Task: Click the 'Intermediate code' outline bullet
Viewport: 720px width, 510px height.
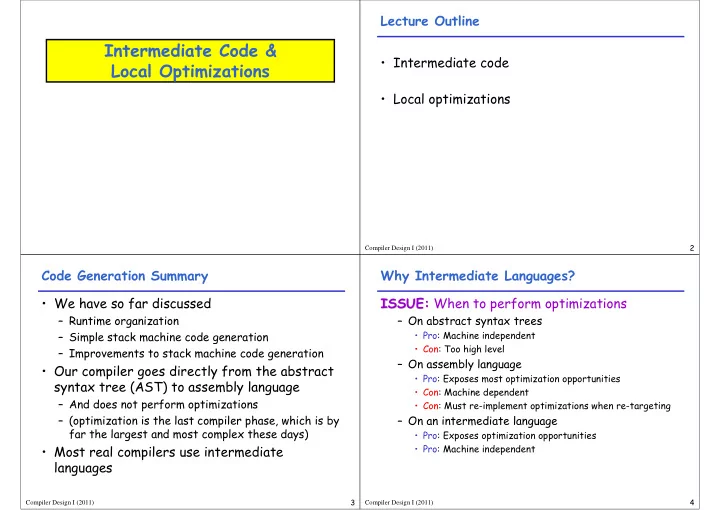Action: [x=450, y=63]
